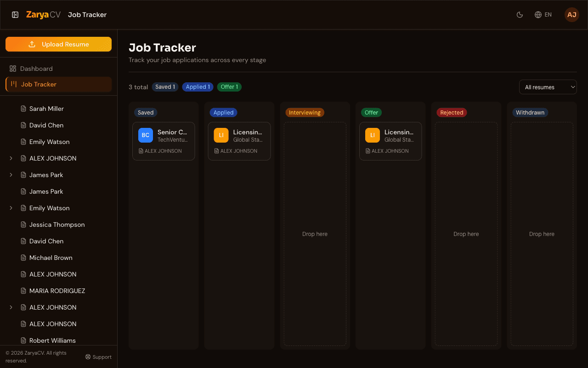The image size is (588, 368).
Task: Select Robert Williams in the resume list
Action: point(52,340)
